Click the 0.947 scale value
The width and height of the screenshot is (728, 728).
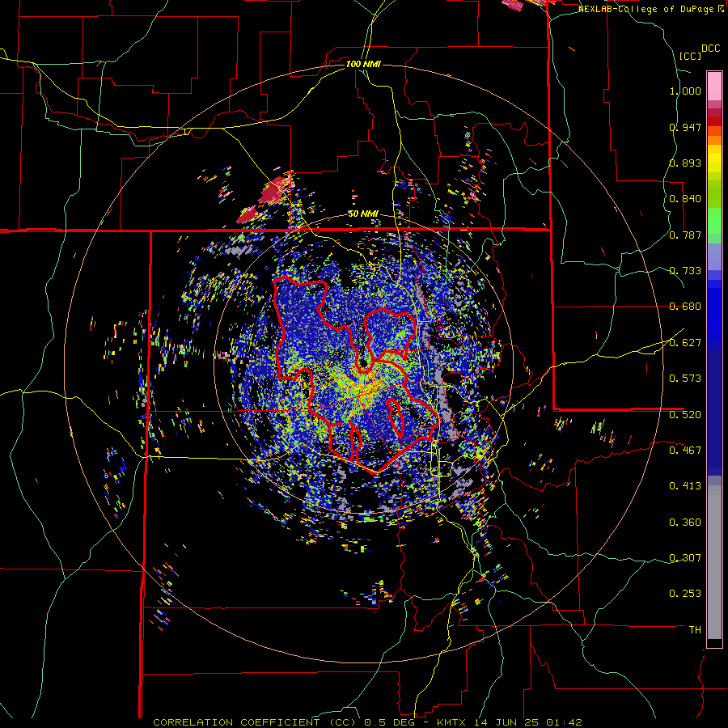(x=685, y=127)
